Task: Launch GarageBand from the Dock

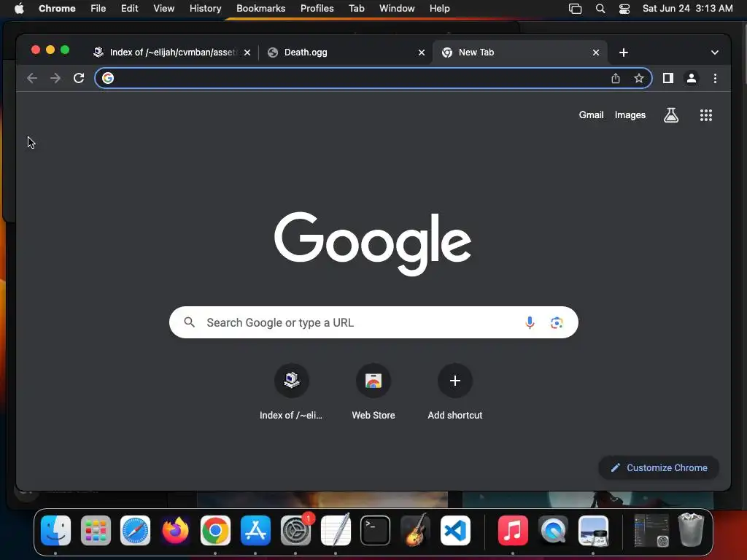Action: click(x=415, y=531)
